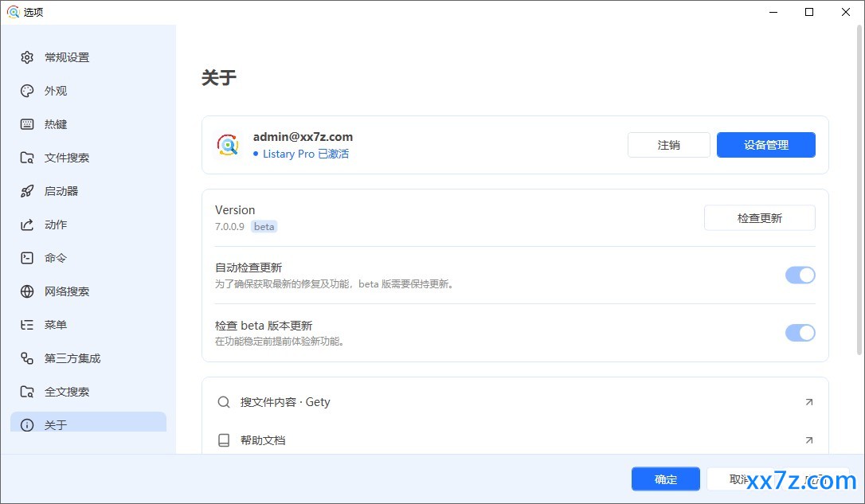Click the beta version badge
865x504 pixels.
tap(264, 227)
